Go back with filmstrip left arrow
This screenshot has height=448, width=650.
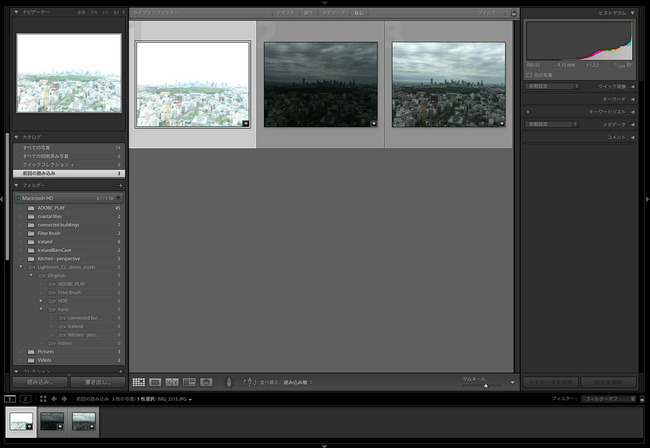click(54, 399)
